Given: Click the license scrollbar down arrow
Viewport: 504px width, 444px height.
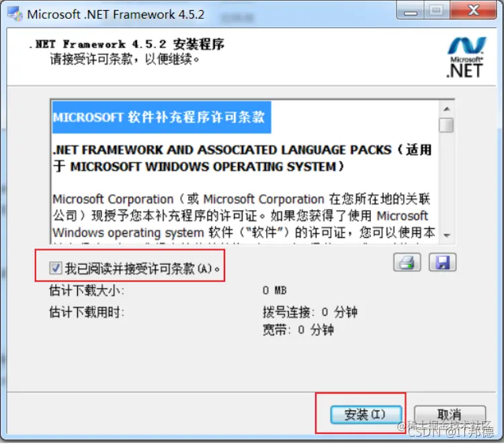Looking at the screenshot, I should pos(446,236).
